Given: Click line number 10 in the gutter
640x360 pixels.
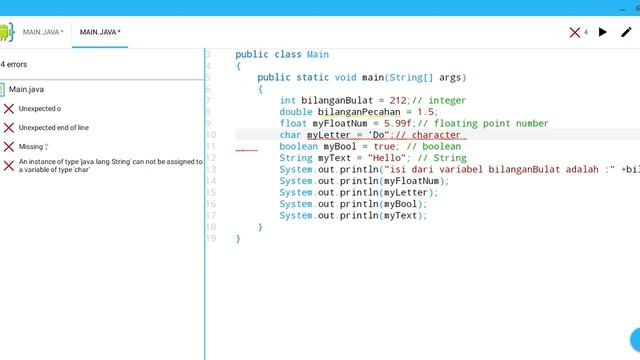Looking at the screenshot, I should [x=211, y=135].
